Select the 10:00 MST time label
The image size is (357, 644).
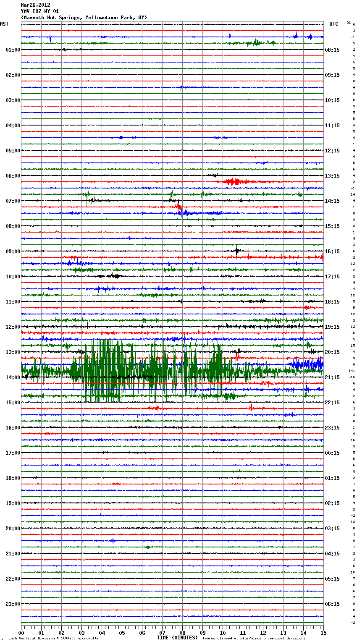pyautogui.click(x=13, y=277)
